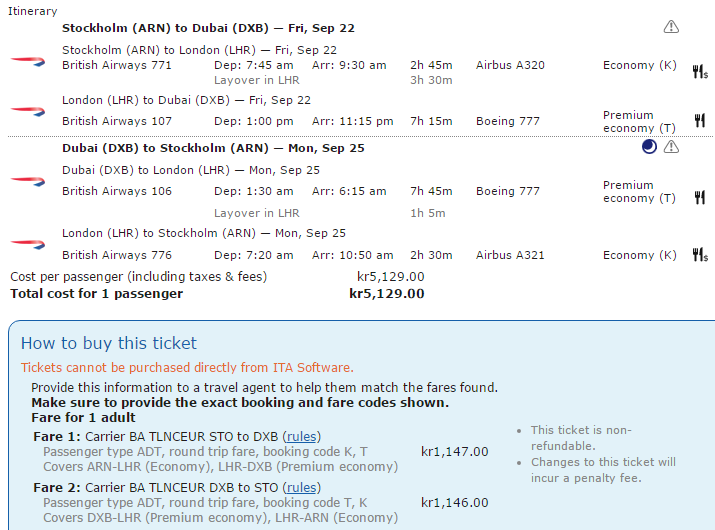Click Fare 2 price kr1,146.00
The image size is (715, 530).
tap(454, 503)
